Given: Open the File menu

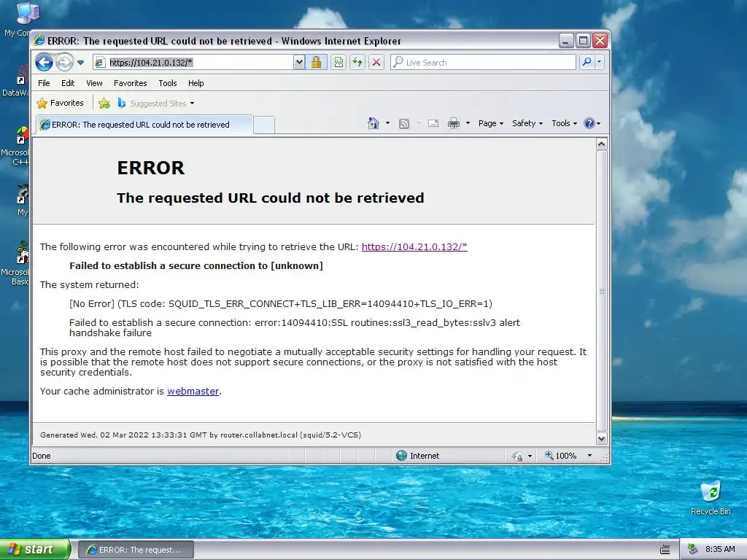Looking at the screenshot, I should [x=44, y=83].
